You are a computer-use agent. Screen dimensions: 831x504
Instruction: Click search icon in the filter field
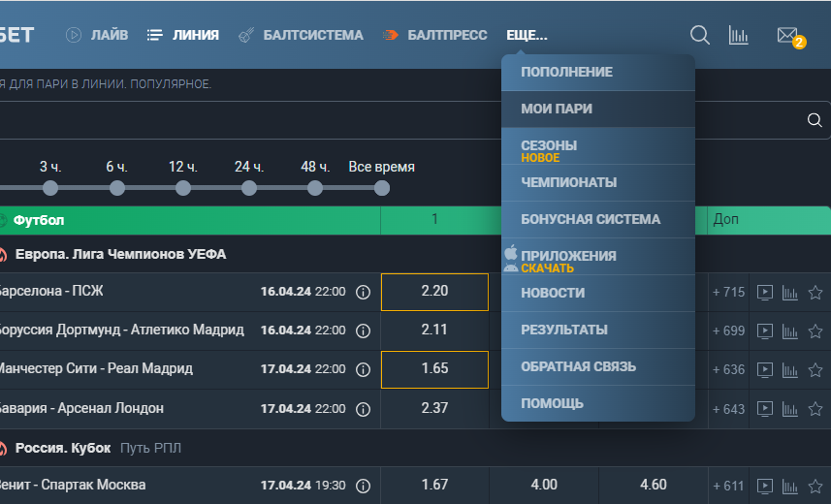[815, 120]
